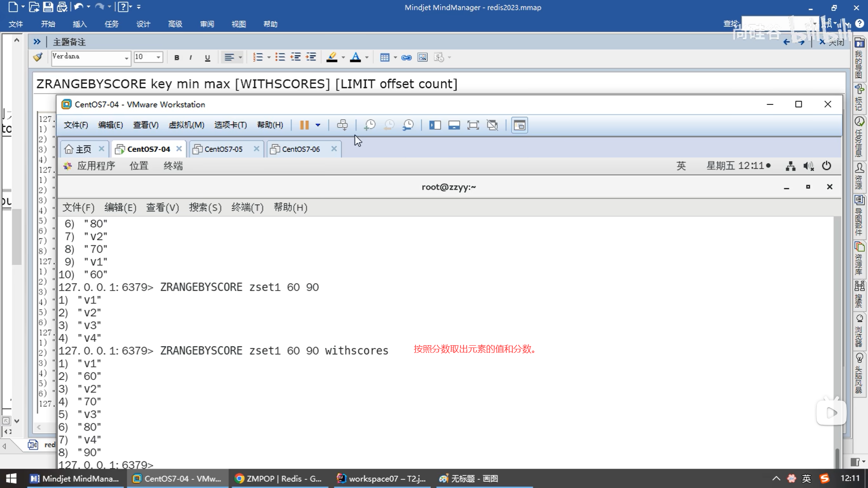Viewport: 868px width, 488px height.
Task: Click the numbered list icon
Action: tap(258, 57)
